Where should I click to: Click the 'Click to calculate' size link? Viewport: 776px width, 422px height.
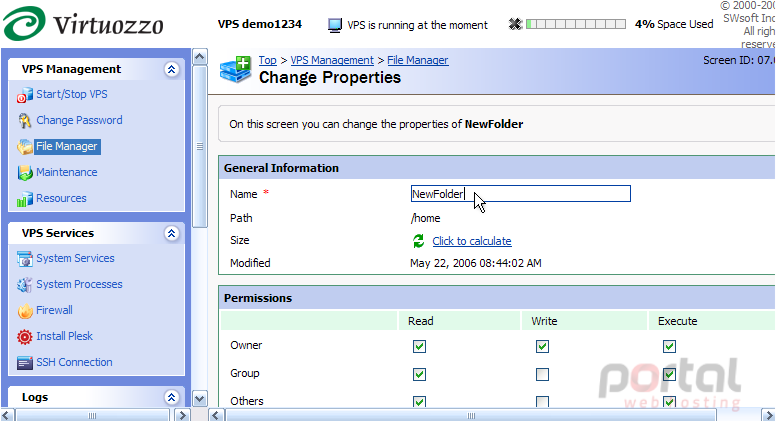[x=472, y=241]
